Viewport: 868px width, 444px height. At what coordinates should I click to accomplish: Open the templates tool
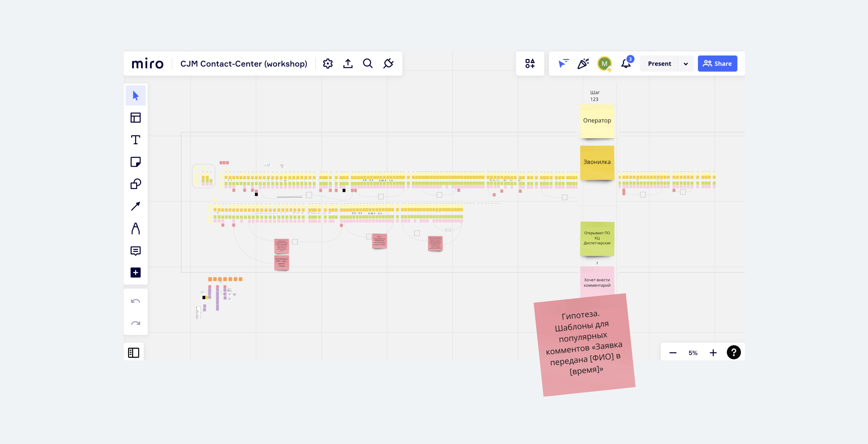135,118
